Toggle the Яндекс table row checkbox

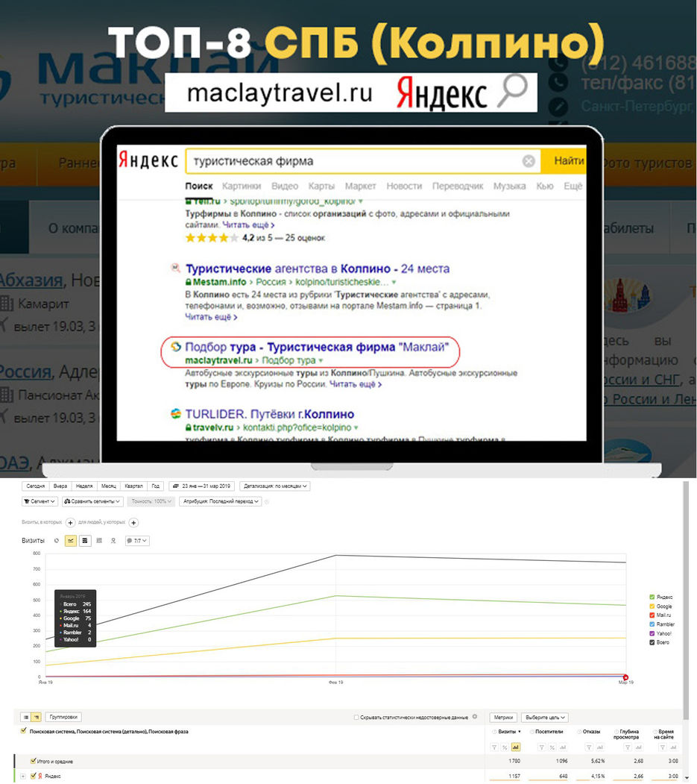(x=33, y=776)
